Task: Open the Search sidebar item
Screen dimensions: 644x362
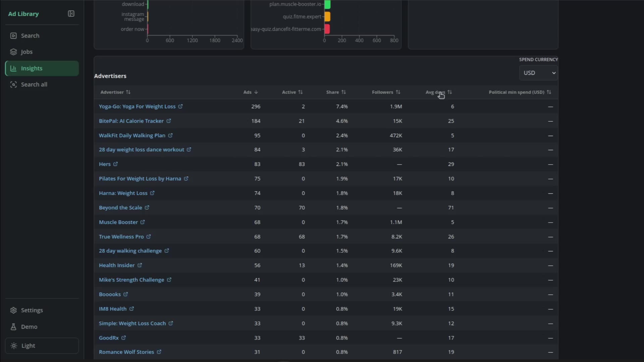Action: tap(42, 36)
